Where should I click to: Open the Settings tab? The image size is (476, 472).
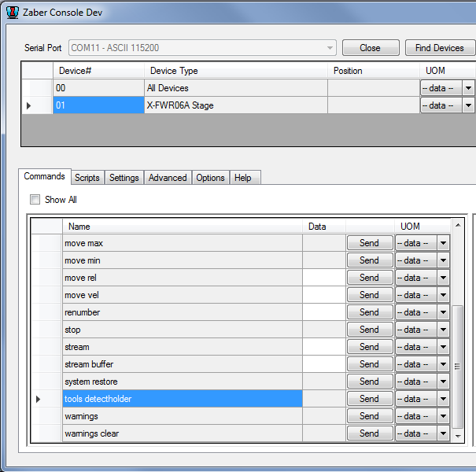[x=124, y=178]
